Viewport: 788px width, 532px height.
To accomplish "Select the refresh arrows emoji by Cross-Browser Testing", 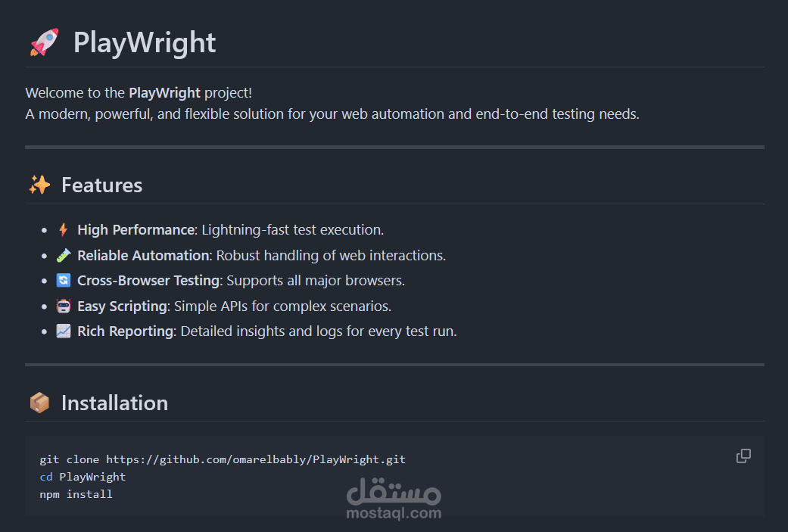I will click(x=64, y=280).
